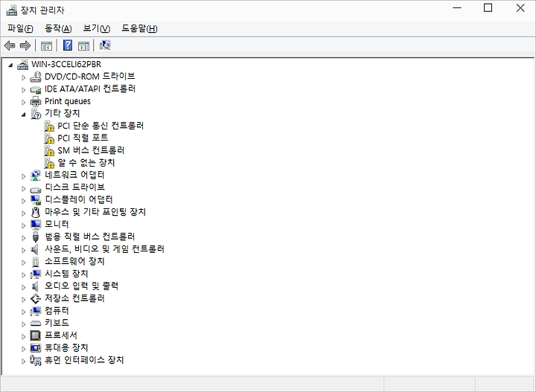Expand DVD/CD-ROM 드라이브 category
This screenshot has height=392, width=536.
click(24, 77)
